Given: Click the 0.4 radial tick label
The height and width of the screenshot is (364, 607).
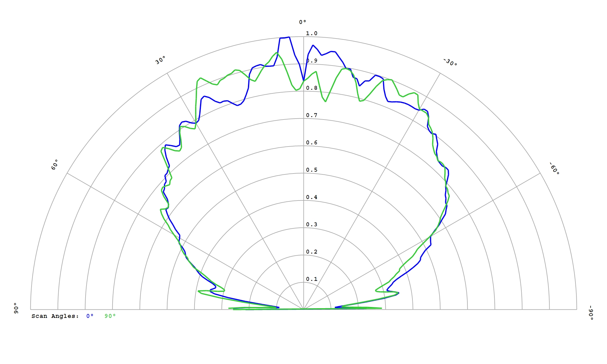Looking at the screenshot, I should tap(312, 197).
